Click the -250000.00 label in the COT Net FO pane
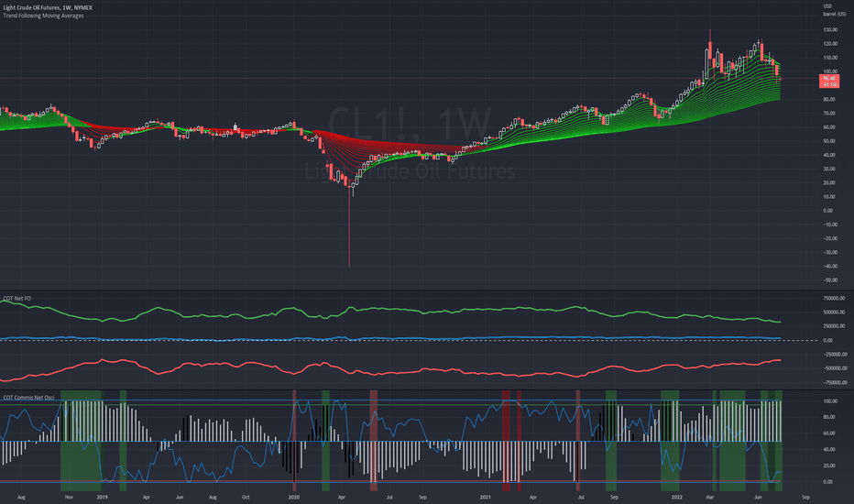This screenshot has width=854, height=504. point(835,354)
